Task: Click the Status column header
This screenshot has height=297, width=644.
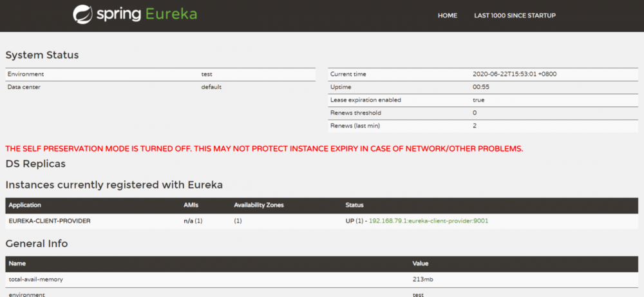Action: (354, 205)
